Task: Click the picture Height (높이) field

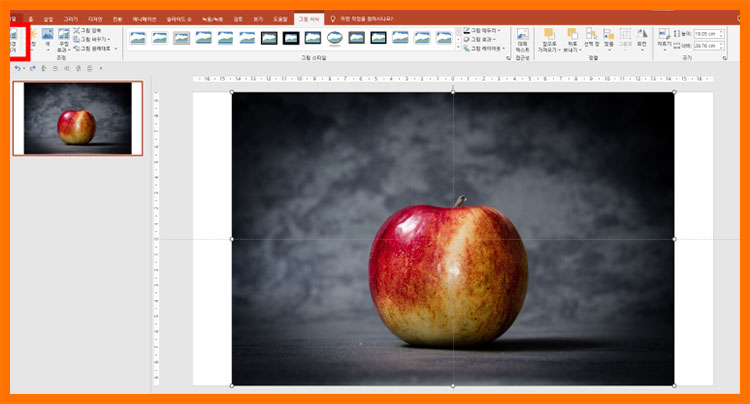Action: tap(708, 33)
